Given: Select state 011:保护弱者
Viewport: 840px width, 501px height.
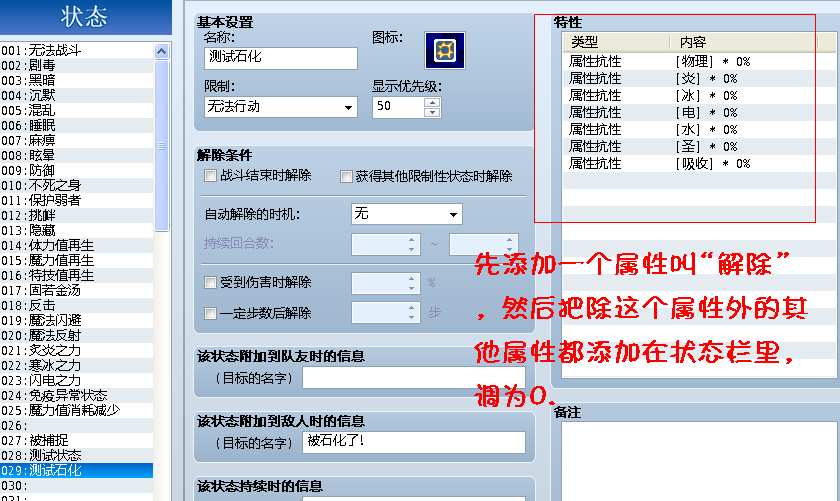Looking at the screenshot, I should tap(77, 200).
